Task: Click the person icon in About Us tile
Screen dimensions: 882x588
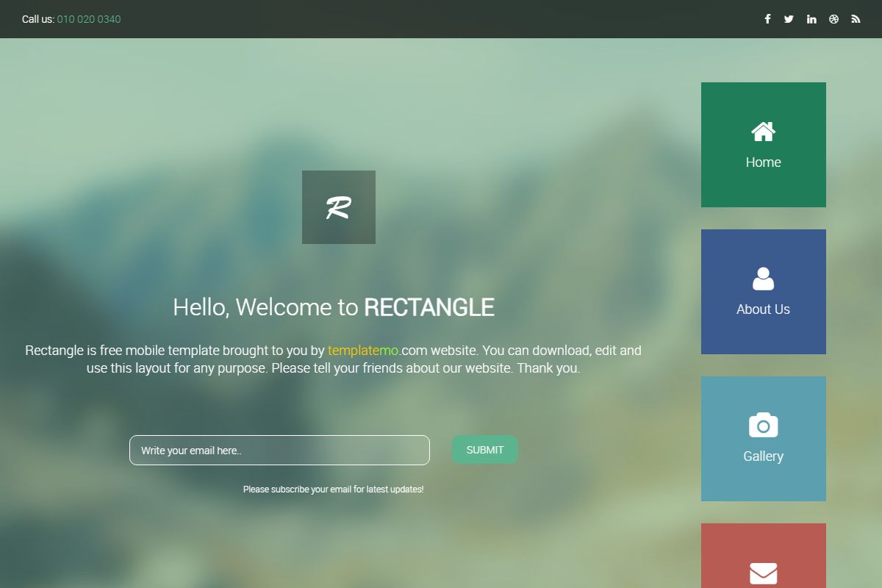Action: coord(763,279)
